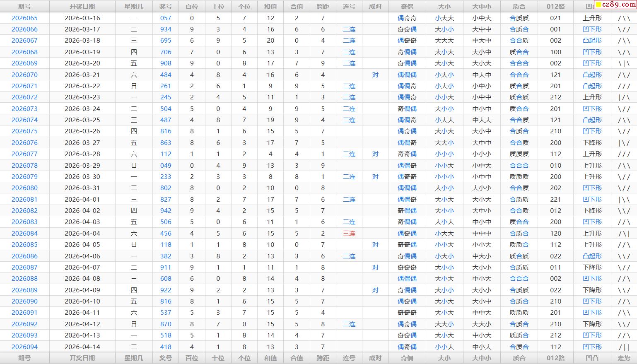Click top header 奖号 column
Viewport: 637px width, 364px height.
point(166,7)
